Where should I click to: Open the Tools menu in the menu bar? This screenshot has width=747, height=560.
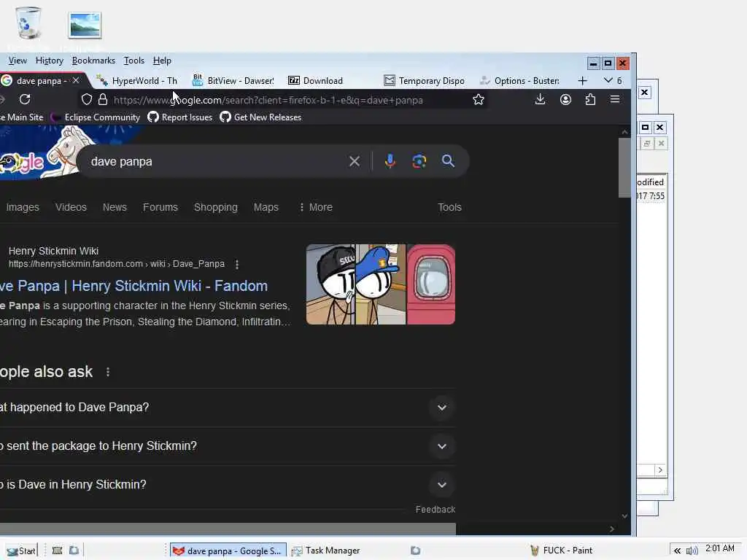[x=134, y=61]
